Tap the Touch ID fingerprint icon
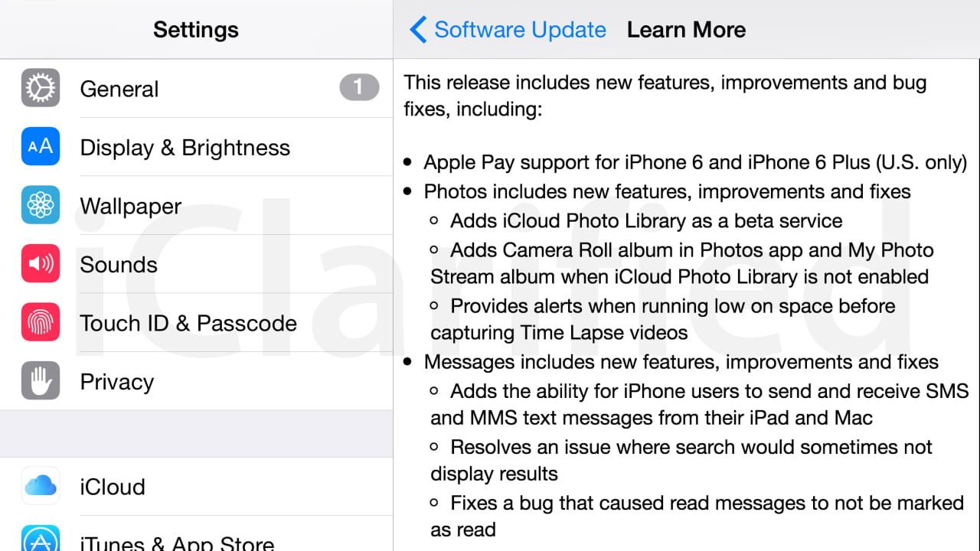Viewport: 980px width, 551px height. coord(40,322)
